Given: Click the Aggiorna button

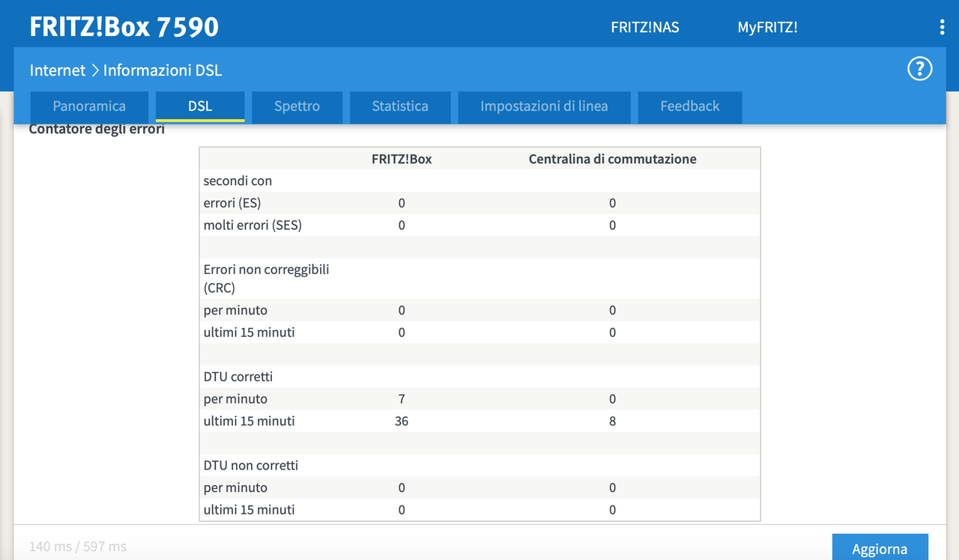Looking at the screenshot, I should (x=880, y=548).
